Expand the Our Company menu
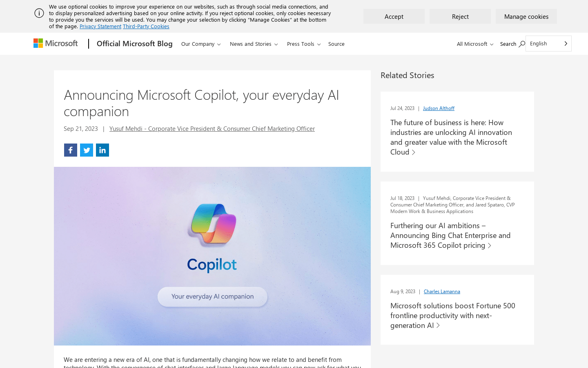Screen dimensions: 588x368 click(x=200, y=44)
